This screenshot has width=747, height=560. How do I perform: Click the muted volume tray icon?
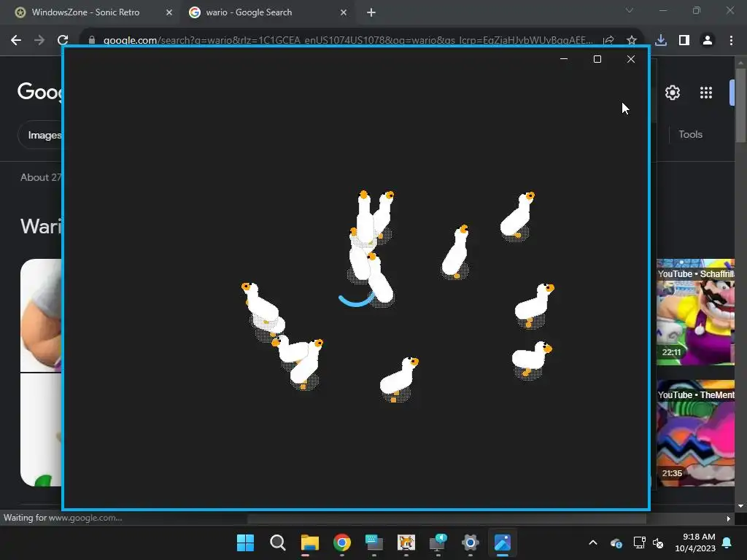658,542
